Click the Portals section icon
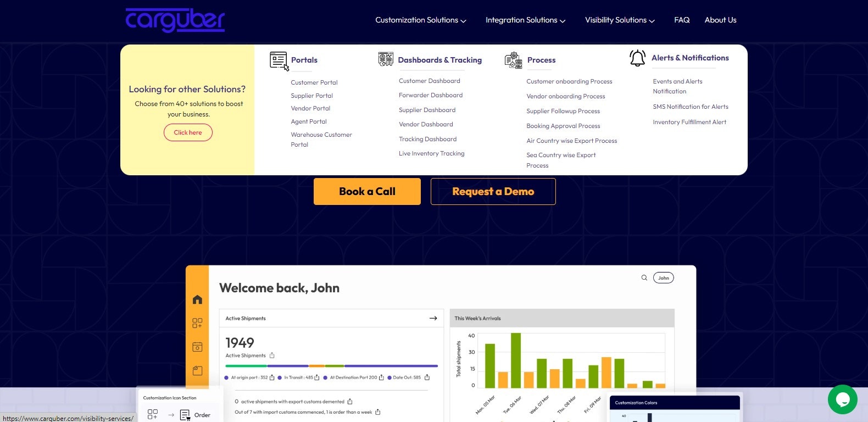The width and height of the screenshot is (868, 422). (279, 60)
